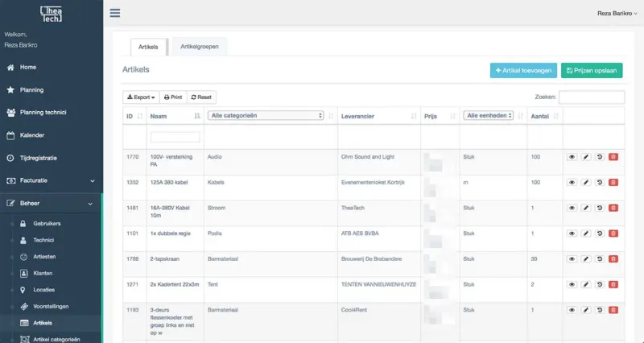Delete the 3-deurs flessenkoeler article

(613, 310)
